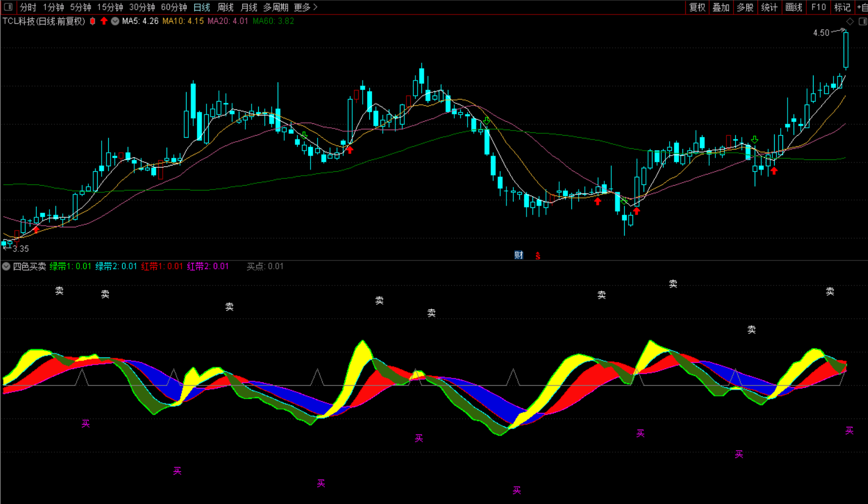868x504 pixels.
Task: Click the 红带1: 0.01 label
Action: (162, 266)
